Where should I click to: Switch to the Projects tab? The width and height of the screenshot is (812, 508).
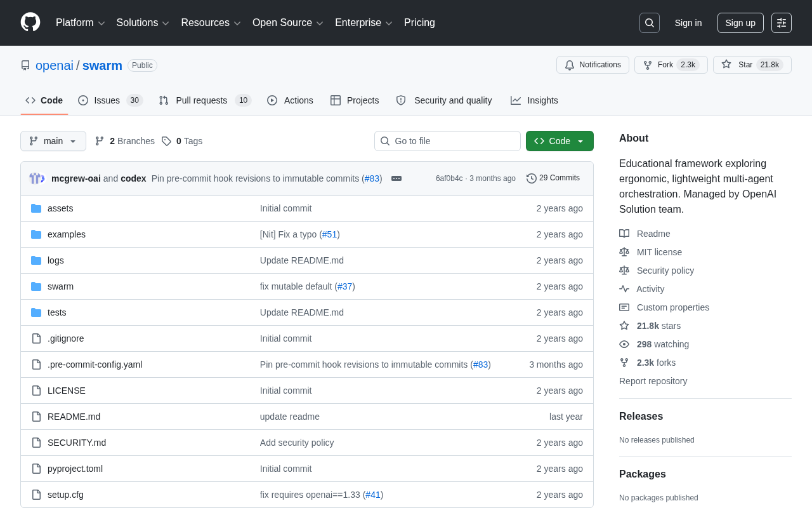pos(355,100)
